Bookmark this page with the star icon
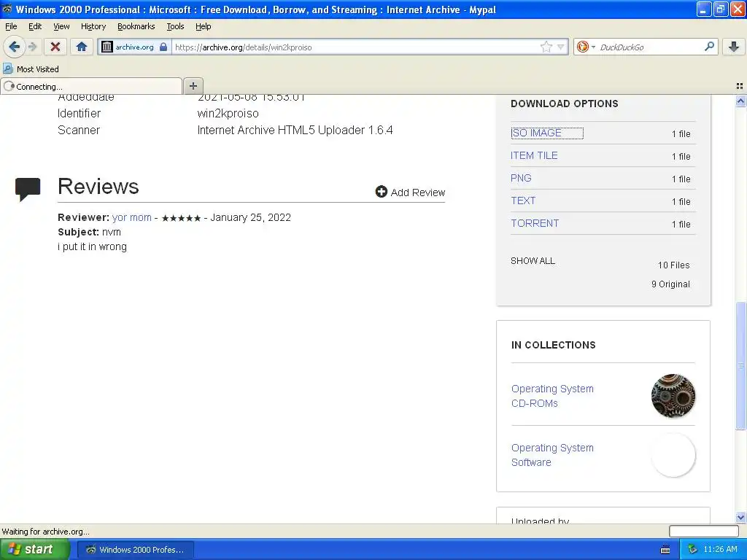 [x=546, y=47]
